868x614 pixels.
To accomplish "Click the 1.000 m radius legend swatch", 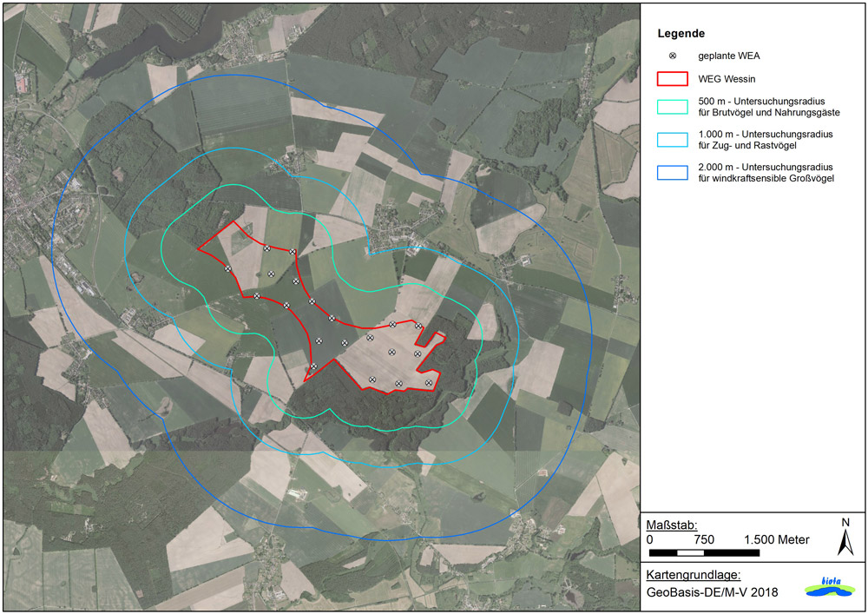I will (673, 140).
